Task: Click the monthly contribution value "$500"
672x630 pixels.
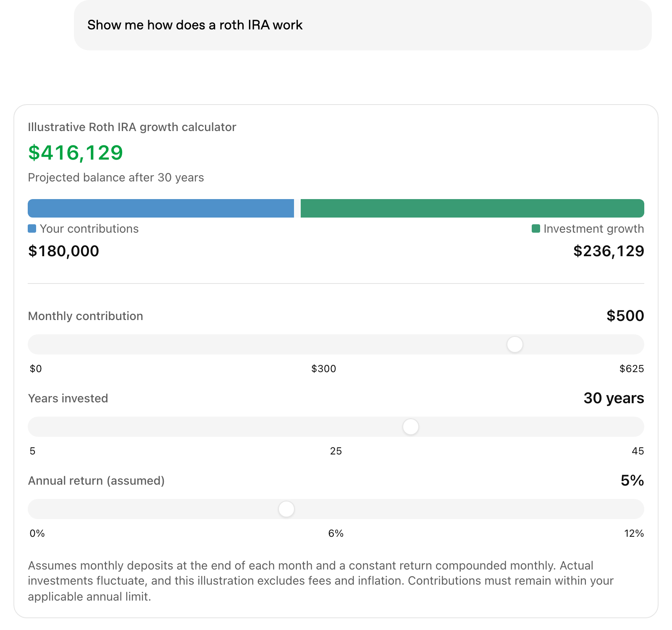Action: pyautogui.click(x=625, y=316)
